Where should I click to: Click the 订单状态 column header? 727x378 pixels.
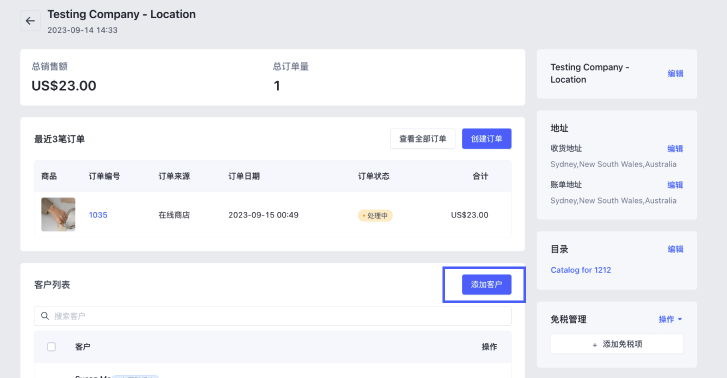point(374,176)
